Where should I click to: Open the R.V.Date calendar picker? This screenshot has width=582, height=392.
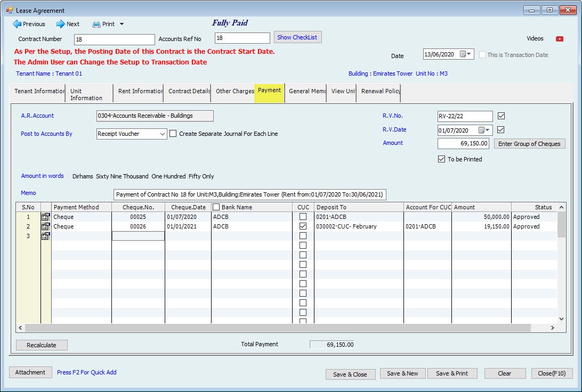[x=484, y=130]
